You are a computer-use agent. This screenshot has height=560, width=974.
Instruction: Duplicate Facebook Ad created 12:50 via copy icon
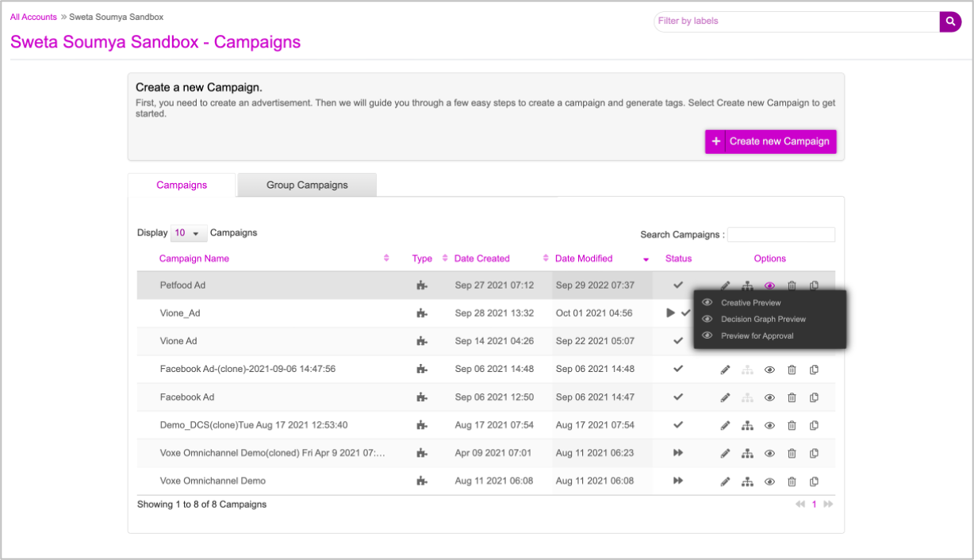814,397
